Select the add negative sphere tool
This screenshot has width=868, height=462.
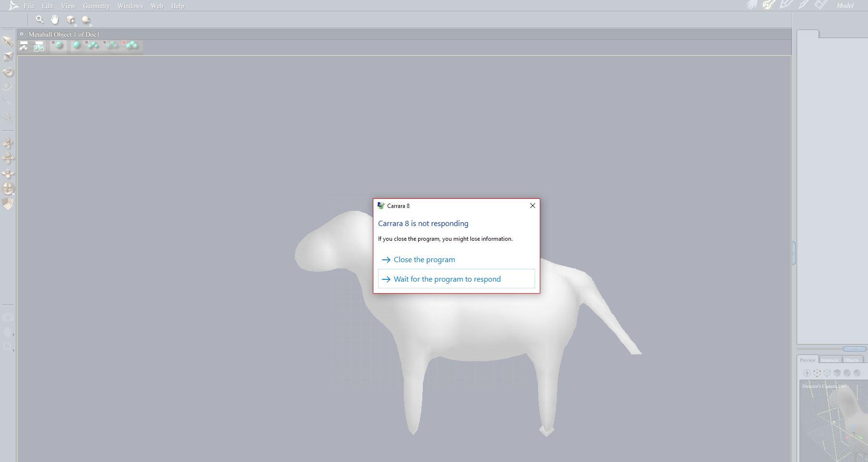[x=86, y=20]
